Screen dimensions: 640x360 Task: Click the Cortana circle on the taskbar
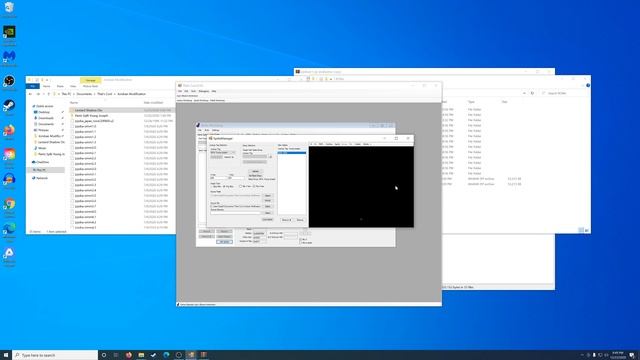[104, 355]
